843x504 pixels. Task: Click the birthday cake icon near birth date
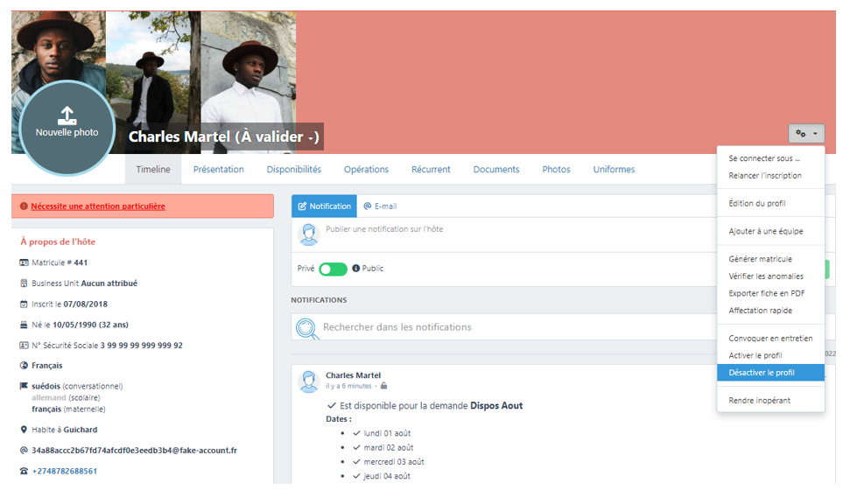[24, 325]
